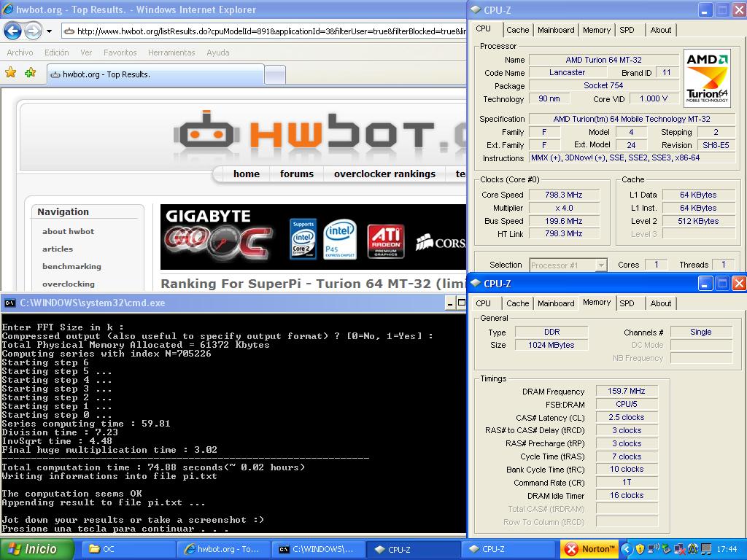Minimize the cmd.exe window
The height and width of the screenshot is (560, 747).
coord(449,303)
